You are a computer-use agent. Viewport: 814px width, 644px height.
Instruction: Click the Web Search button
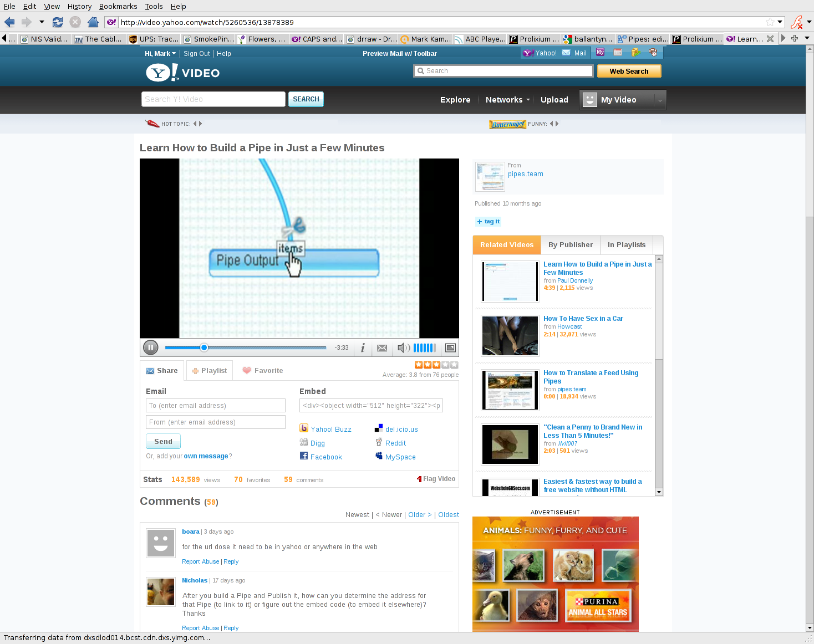click(x=629, y=71)
